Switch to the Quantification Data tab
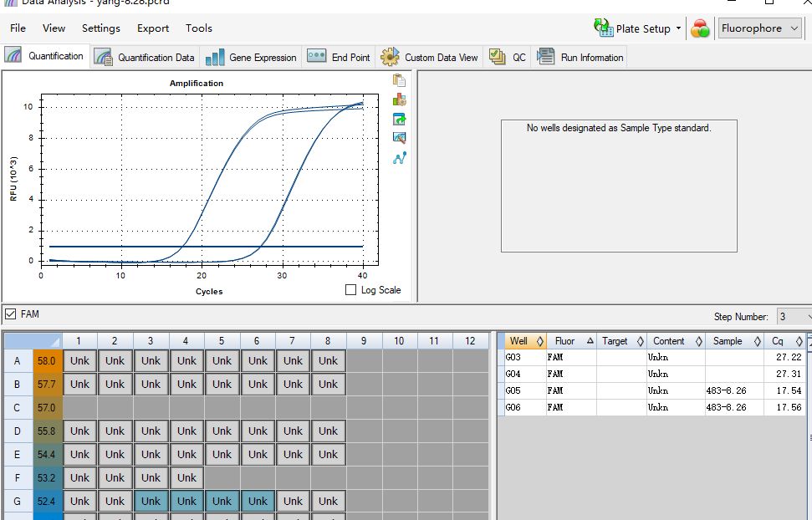Image resolution: width=812 pixels, height=520 pixels. click(145, 57)
